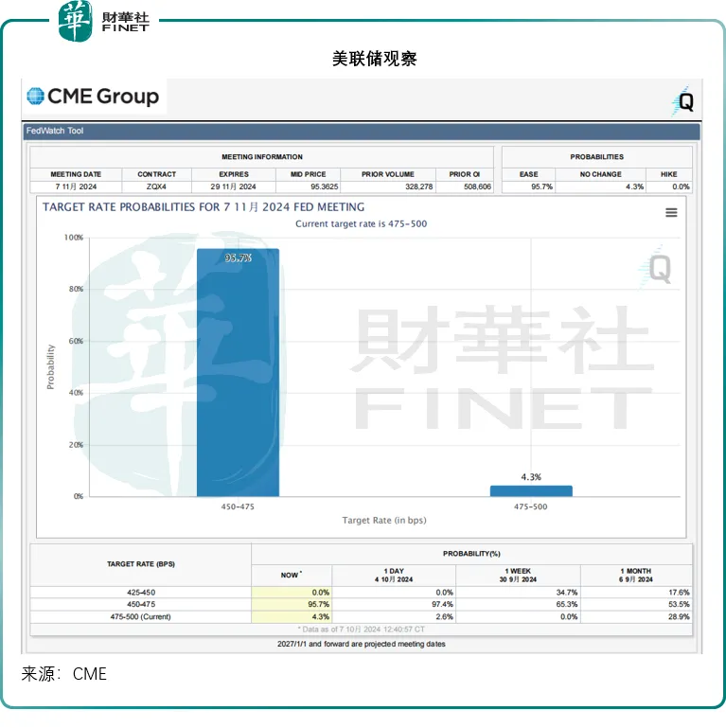
Task: Click the QuikStrike Q icon top right
Action: click(682, 101)
